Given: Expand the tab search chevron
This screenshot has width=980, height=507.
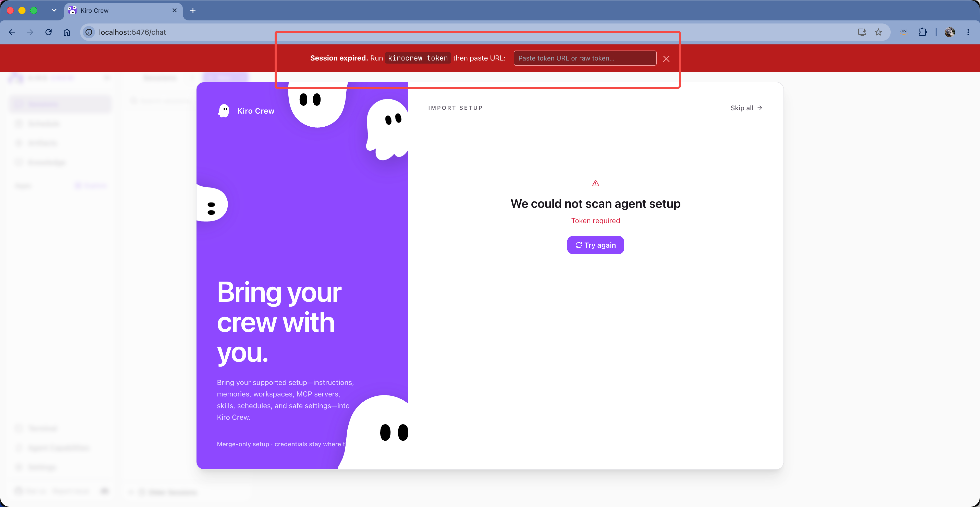Looking at the screenshot, I should click(54, 10).
